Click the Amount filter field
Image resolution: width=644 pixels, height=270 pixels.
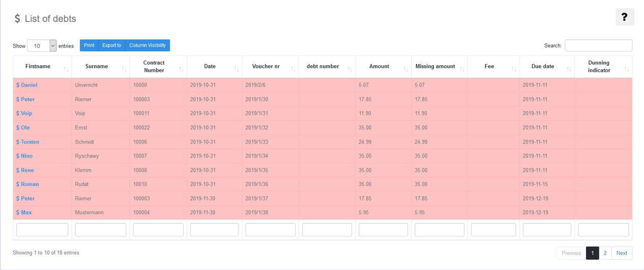384,230
